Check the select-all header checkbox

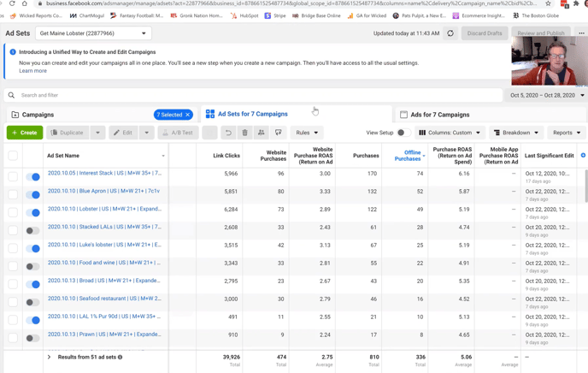[13, 156]
